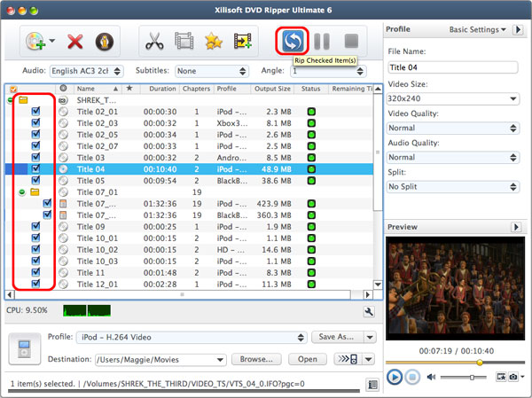The width and height of the screenshot is (532, 398).
Task: Click the Add DVD disc icon
Action: (35, 42)
